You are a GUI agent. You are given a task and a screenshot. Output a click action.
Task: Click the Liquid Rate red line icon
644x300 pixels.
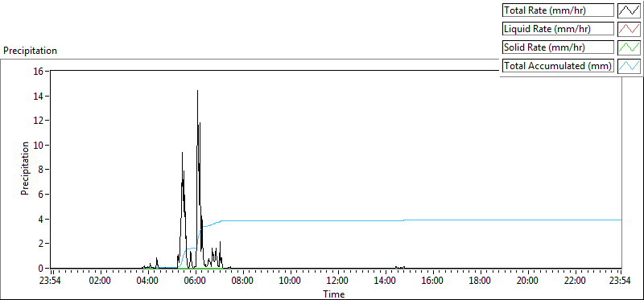[x=629, y=29]
